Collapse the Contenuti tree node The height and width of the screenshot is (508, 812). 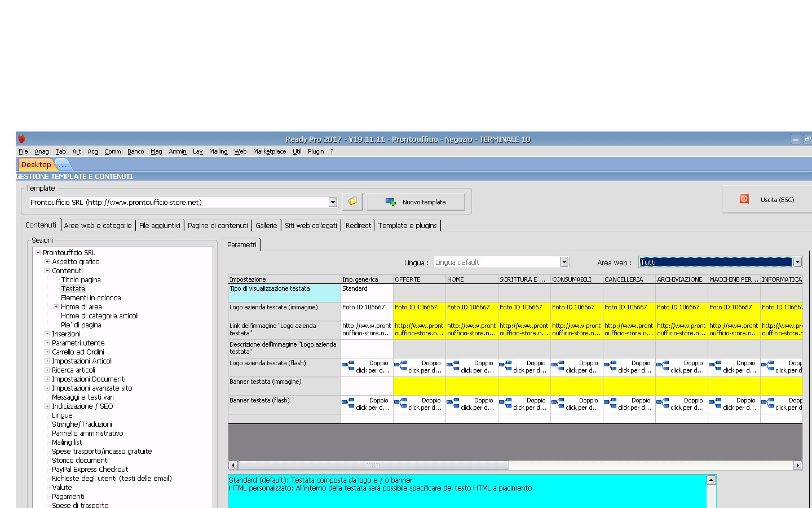(x=47, y=271)
